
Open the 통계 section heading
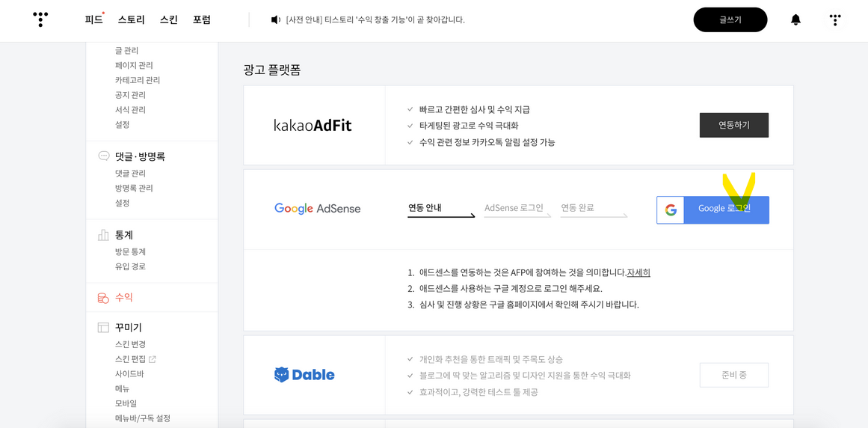pyautogui.click(x=124, y=235)
